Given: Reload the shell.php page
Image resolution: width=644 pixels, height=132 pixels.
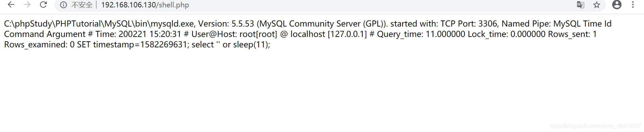Looking at the screenshot, I should [43, 5].
